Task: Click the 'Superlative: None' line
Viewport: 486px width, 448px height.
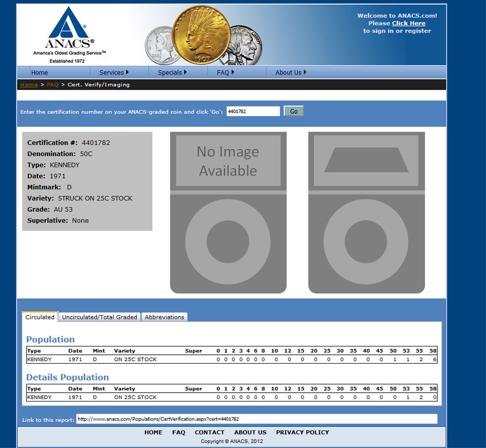Action: pyautogui.click(x=58, y=220)
